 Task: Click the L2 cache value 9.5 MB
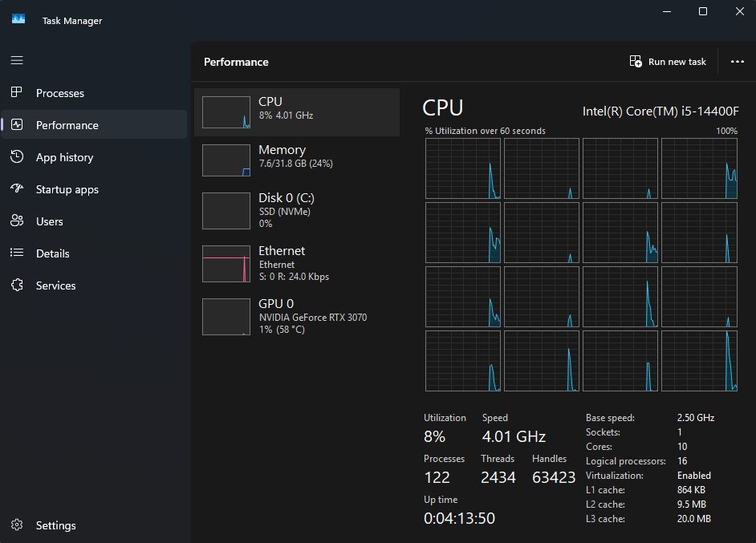691,505
